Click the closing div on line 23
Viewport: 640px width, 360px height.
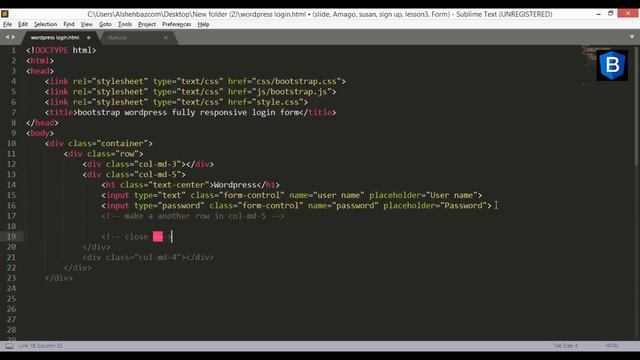pyautogui.click(x=59, y=278)
